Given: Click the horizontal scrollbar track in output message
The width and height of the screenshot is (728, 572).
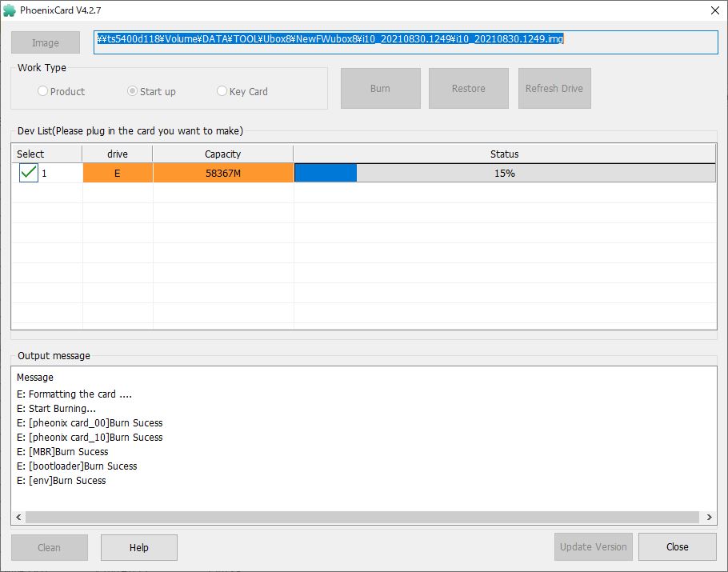Looking at the screenshot, I should 362,518.
